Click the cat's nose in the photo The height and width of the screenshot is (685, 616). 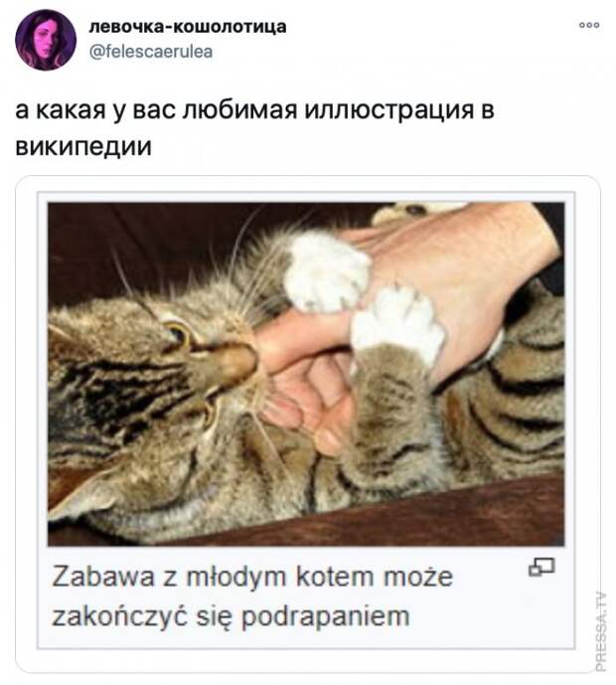click(x=237, y=362)
